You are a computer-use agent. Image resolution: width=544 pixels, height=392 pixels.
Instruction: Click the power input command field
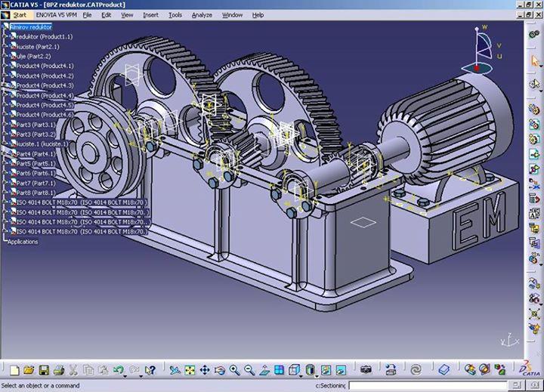tap(427, 385)
